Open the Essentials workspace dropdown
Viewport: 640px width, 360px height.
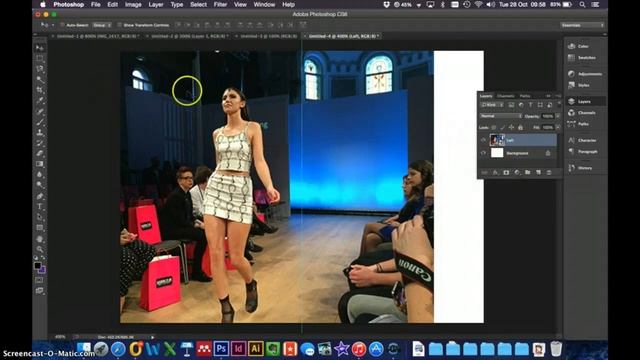(582, 25)
